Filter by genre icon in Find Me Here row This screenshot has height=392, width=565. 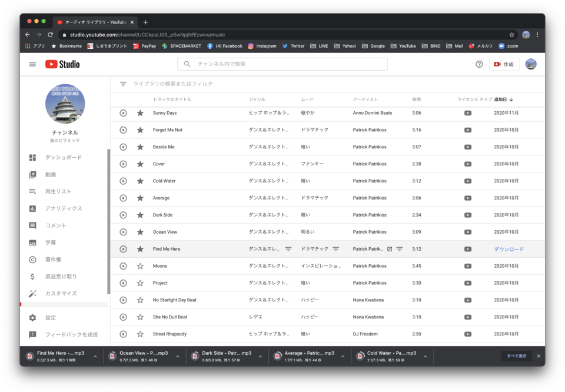coord(288,250)
